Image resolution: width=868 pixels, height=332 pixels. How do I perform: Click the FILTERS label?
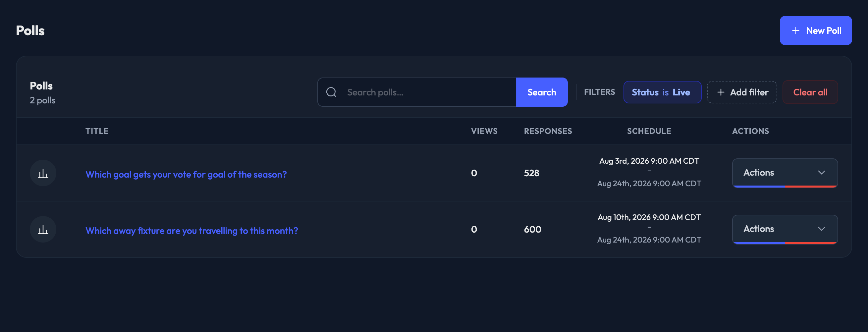click(599, 92)
